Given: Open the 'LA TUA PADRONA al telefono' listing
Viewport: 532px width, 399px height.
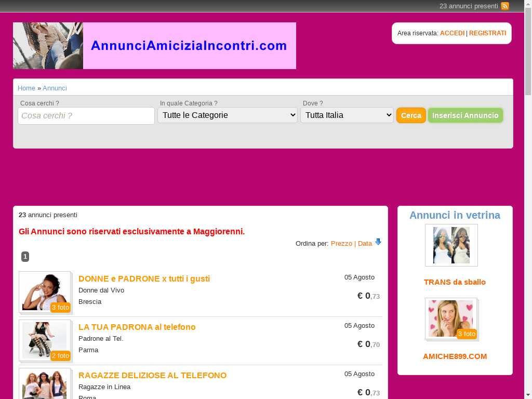Looking at the screenshot, I should point(137,327).
